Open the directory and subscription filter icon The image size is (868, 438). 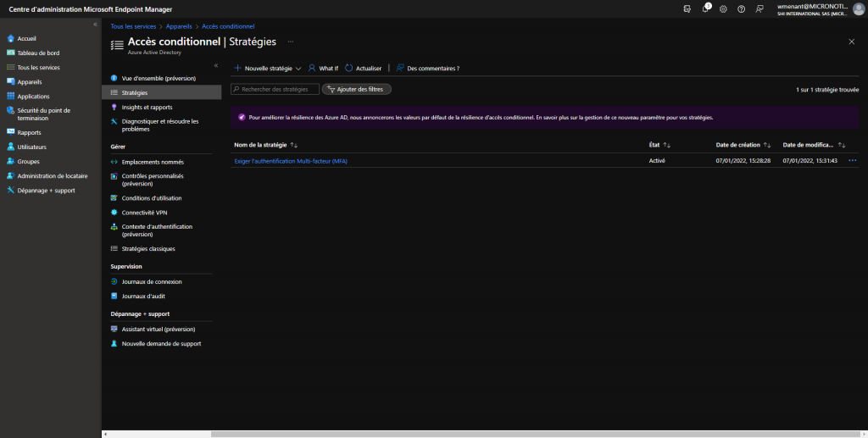[x=687, y=8]
